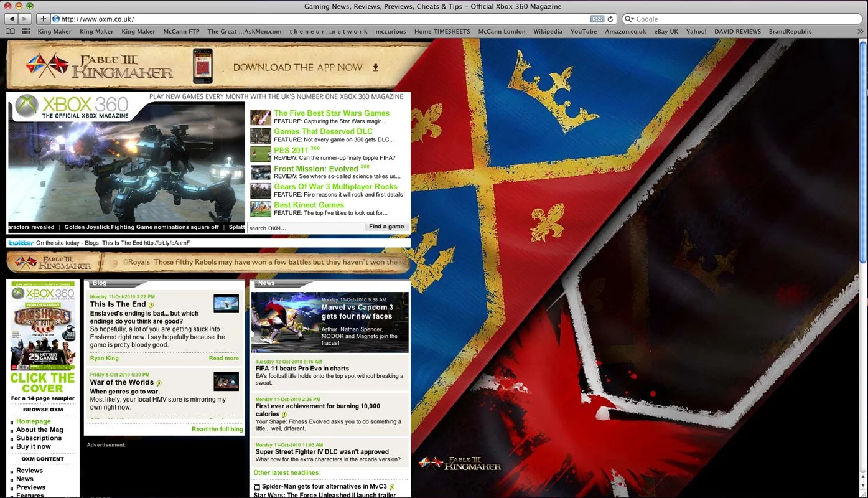Open the Wikipedia bookmark
This screenshot has height=498, width=868.
[548, 31]
